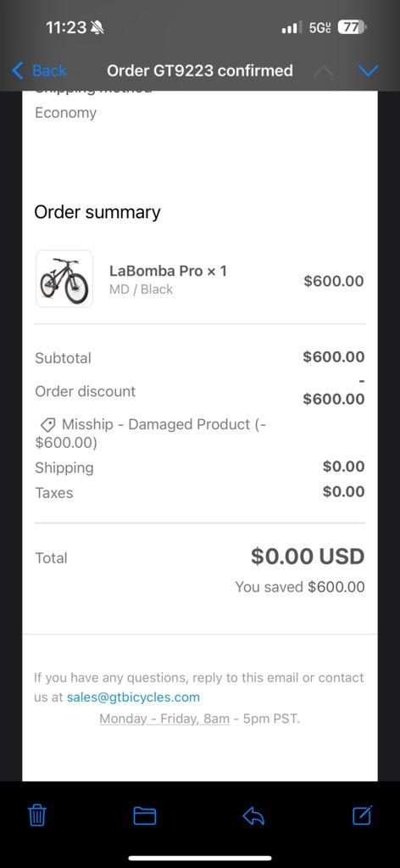Tap the LaBomba Pro bike thumbnail
The image size is (400, 868).
64,278
